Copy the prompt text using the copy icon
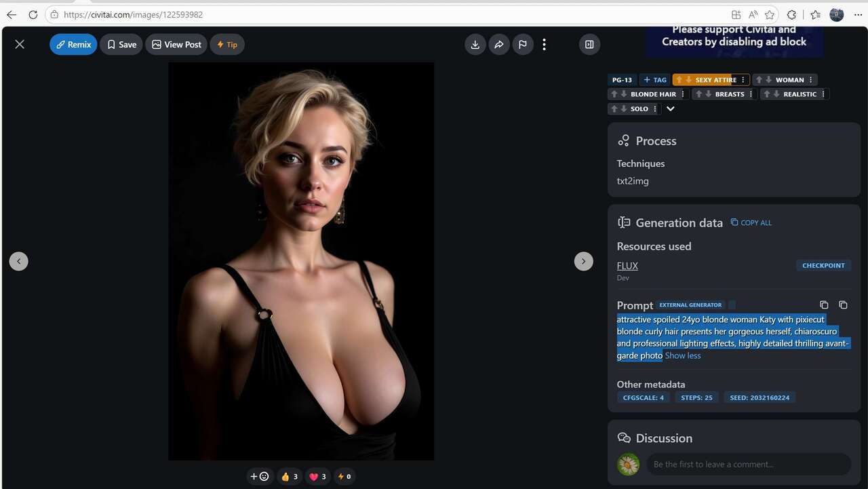Screen dimensions: 868x489 pyautogui.click(x=824, y=305)
